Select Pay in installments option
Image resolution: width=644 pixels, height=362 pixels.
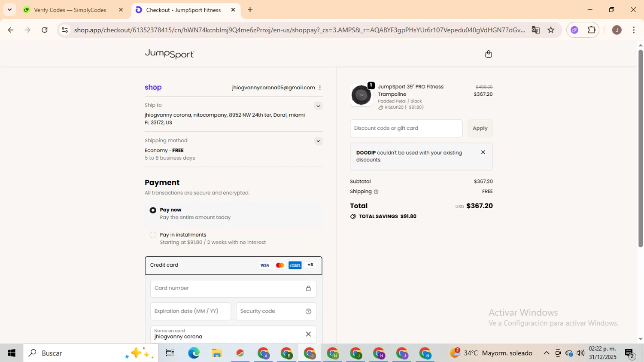coord(153,235)
